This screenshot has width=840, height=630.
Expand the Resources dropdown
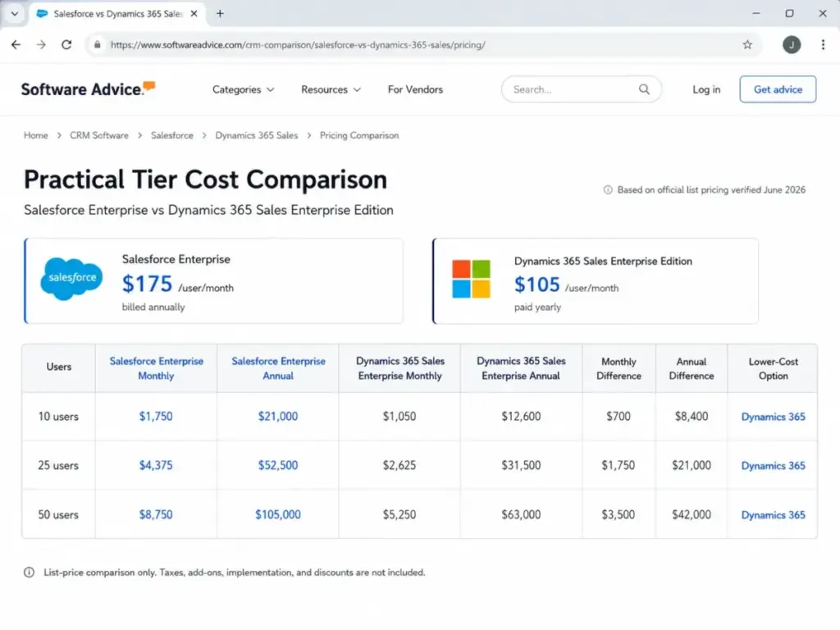(331, 89)
